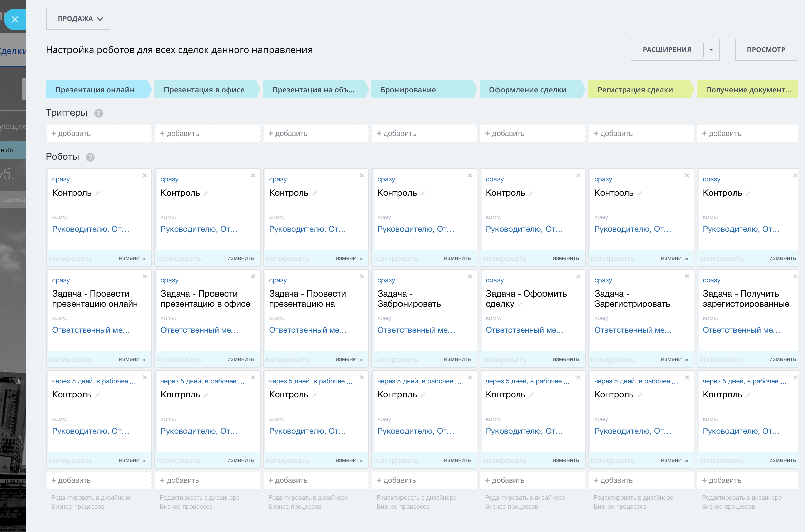Edit name of first Контроль in Презентация онлайн

(x=97, y=193)
